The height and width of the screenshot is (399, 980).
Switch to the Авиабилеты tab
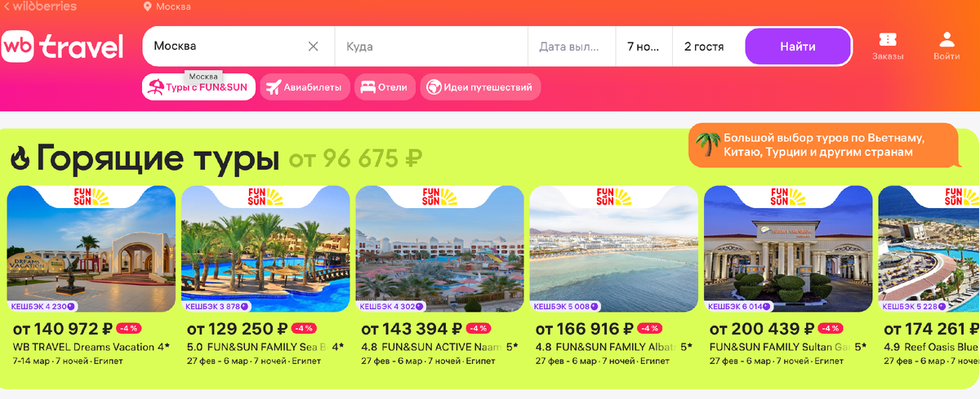click(x=305, y=87)
